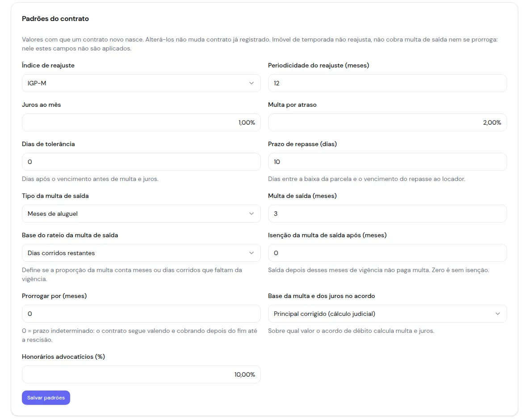
Task: Click the Prorrogar por (meses) input
Action: pos(141,314)
